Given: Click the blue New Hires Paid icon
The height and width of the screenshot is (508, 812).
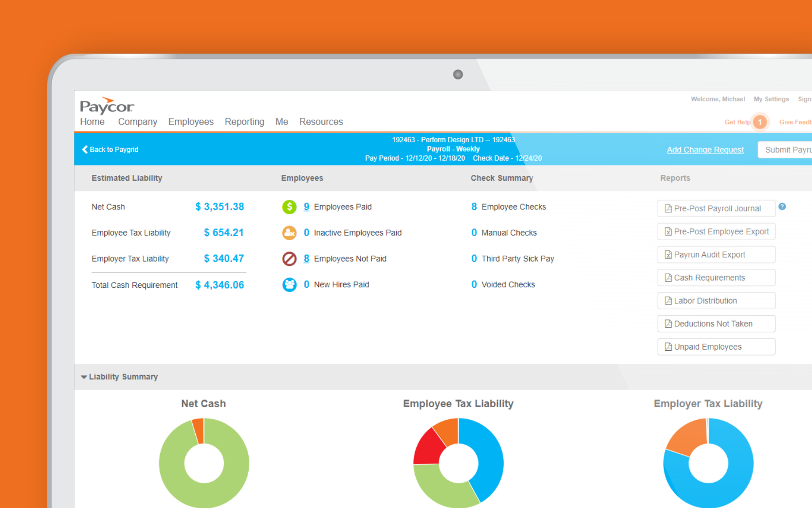Looking at the screenshot, I should (289, 284).
